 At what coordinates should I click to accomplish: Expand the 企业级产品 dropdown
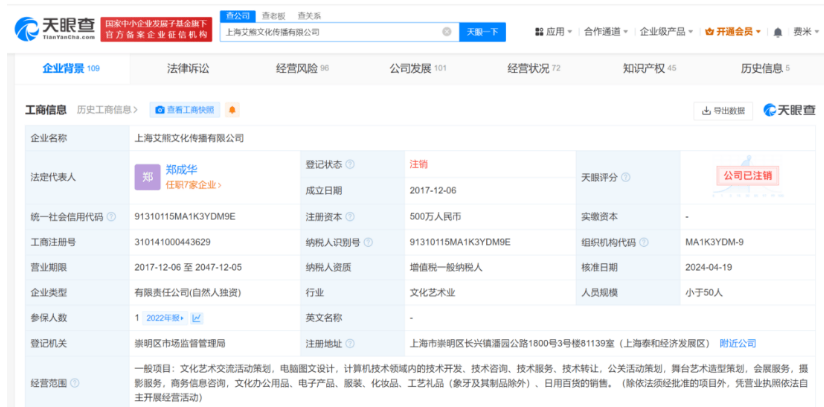click(x=666, y=32)
